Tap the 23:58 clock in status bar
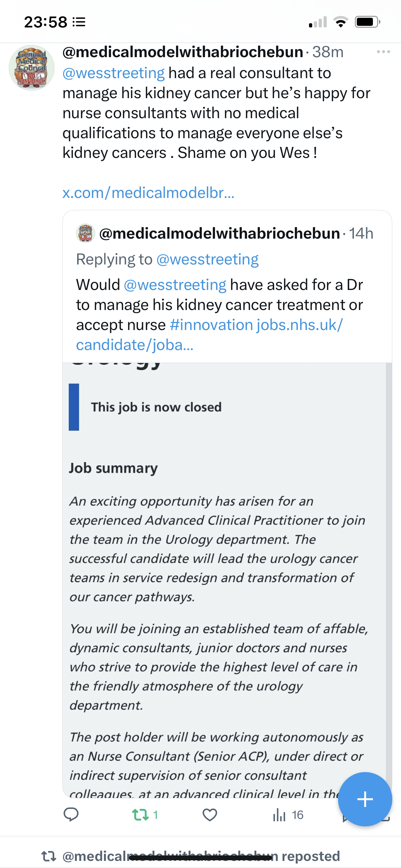401x868 pixels. tap(46, 22)
